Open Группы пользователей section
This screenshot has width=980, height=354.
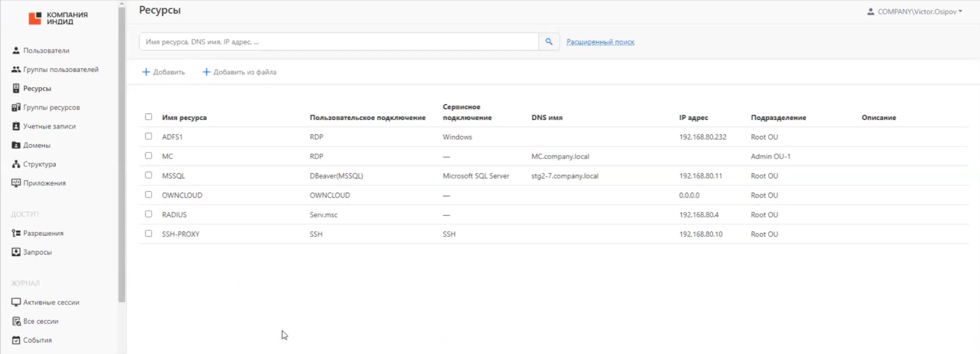(61, 70)
